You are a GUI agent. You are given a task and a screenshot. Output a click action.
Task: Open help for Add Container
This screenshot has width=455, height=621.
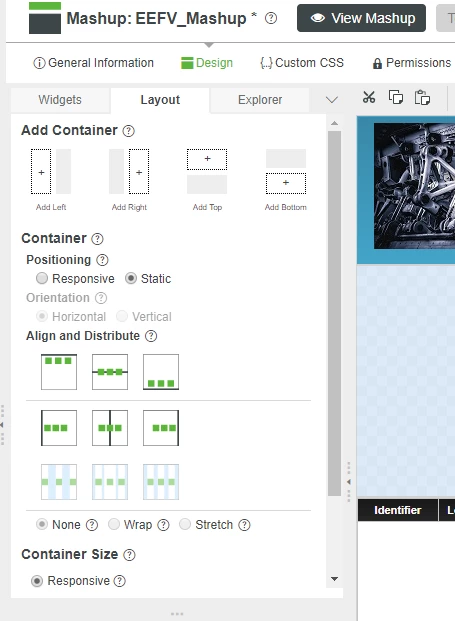(x=128, y=131)
